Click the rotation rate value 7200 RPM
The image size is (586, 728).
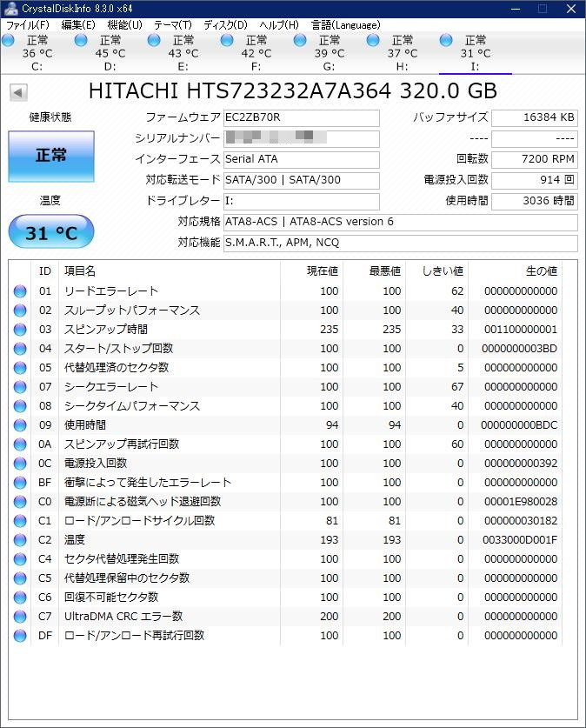pos(535,159)
